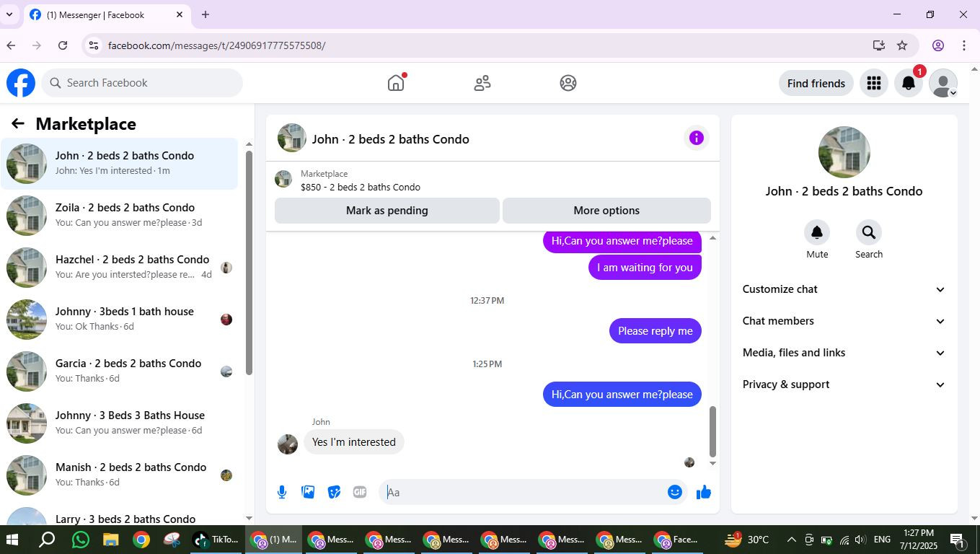The width and height of the screenshot is (980, 554).
Task: Open the Friends icon in top navigation
Action: pos(482,83)
